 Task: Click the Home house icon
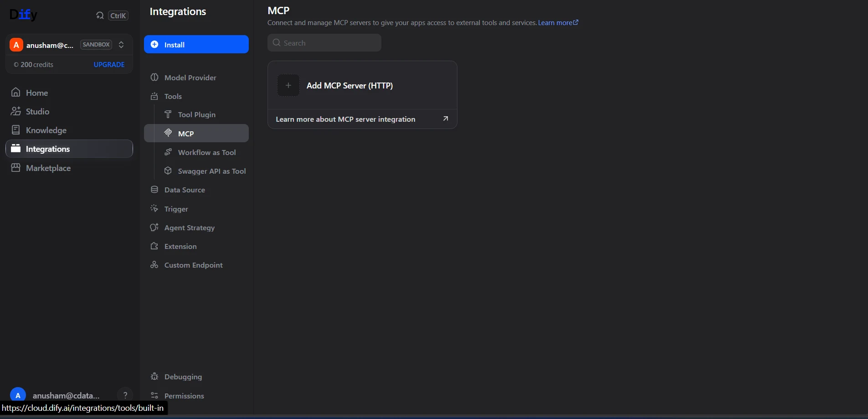click(x=16, y=93)
